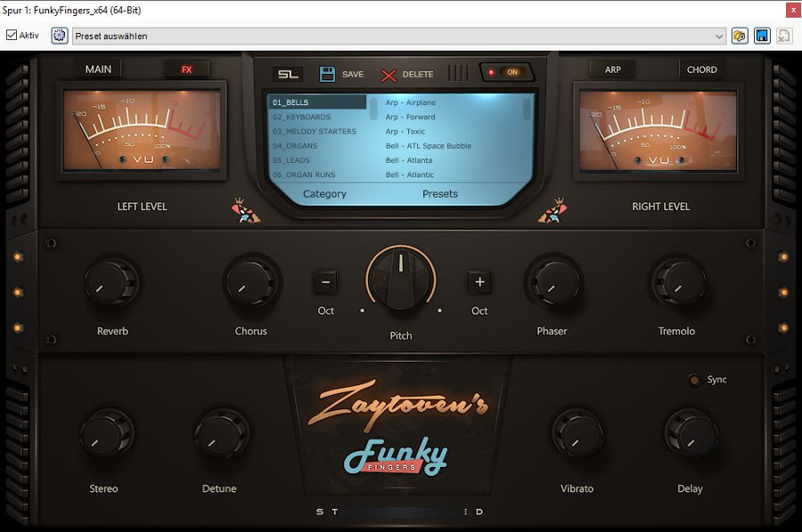Click the Tremolo knob
The width and height of the screenshot is (802, 532).
(678, 282)
